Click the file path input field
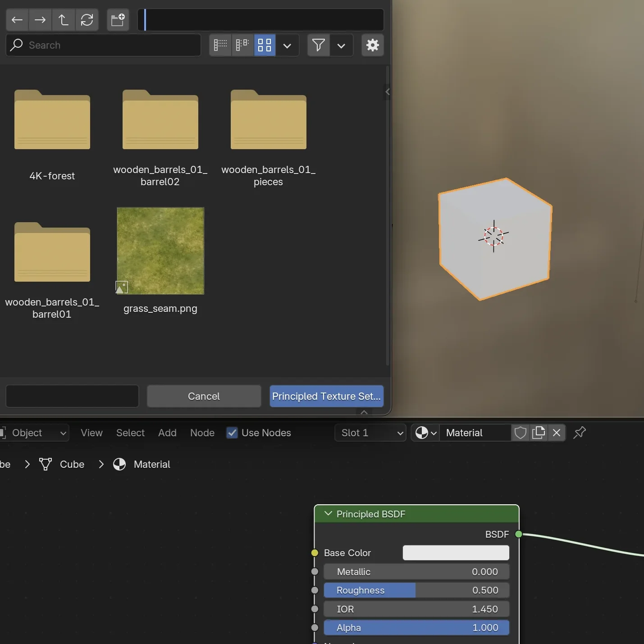Screen dimensions: 644x644 click(261, 20)
